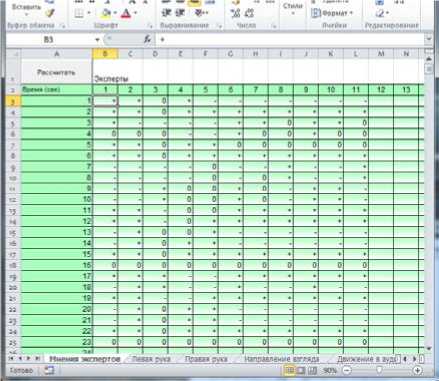Switch to Normal view in status bar

pos(289,370)
